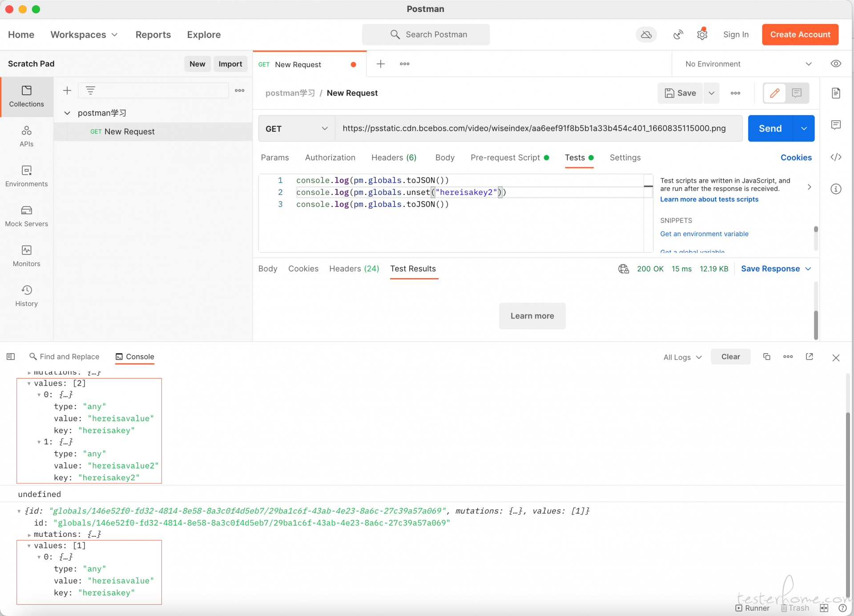Open the Collections sidebar panel

27,97
